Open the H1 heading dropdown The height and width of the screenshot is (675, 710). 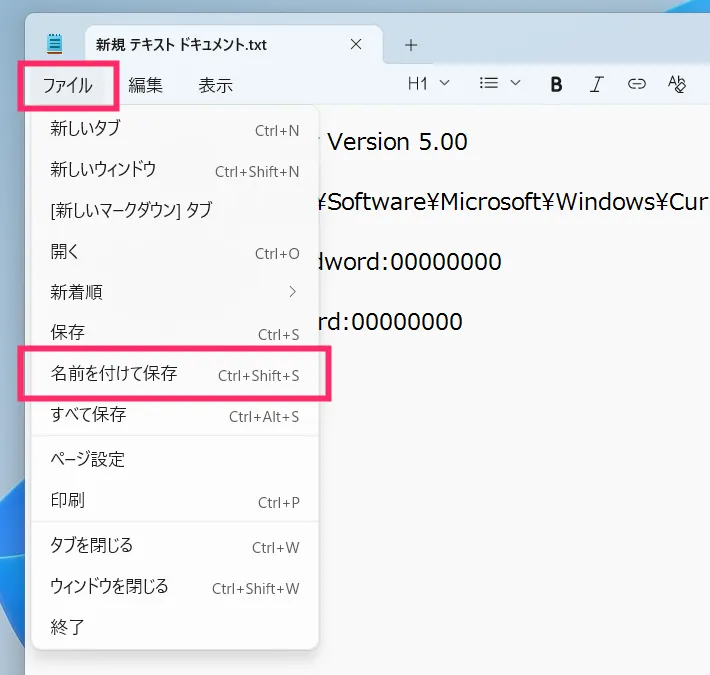(x=428, y=83)
